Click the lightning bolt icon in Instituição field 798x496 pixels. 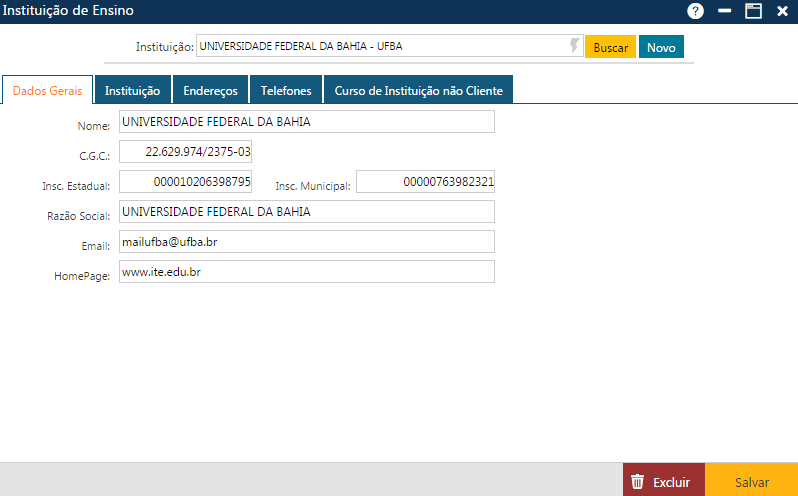point(574,46)
